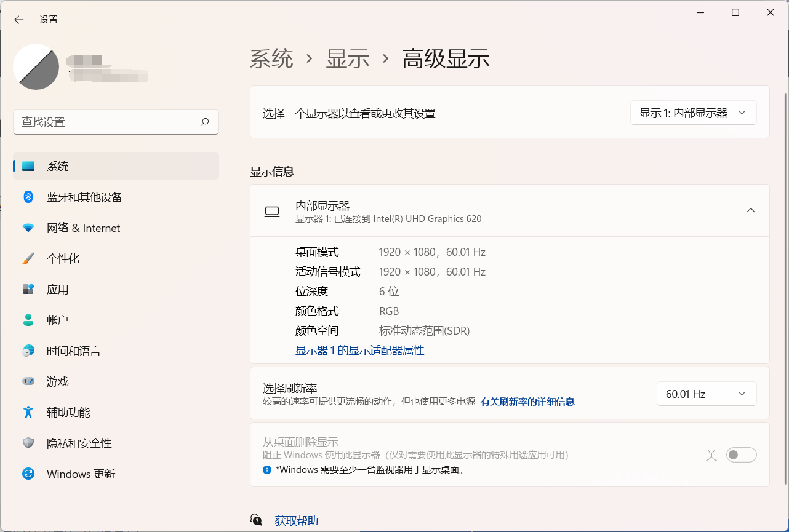Click the 颜色格式 RGB value
The image size is (789, 532).
[x=389, y=311]
